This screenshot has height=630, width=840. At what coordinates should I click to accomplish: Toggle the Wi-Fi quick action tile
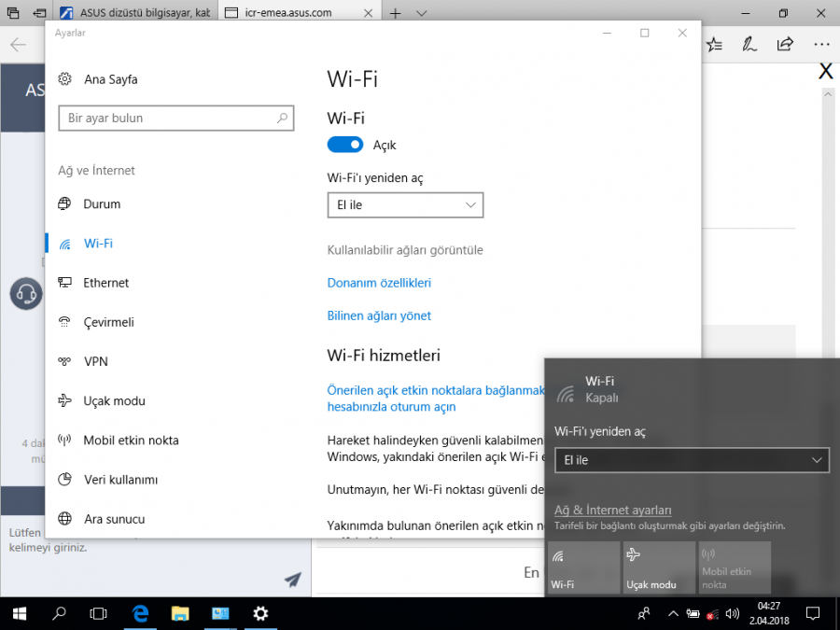(583, 567)
